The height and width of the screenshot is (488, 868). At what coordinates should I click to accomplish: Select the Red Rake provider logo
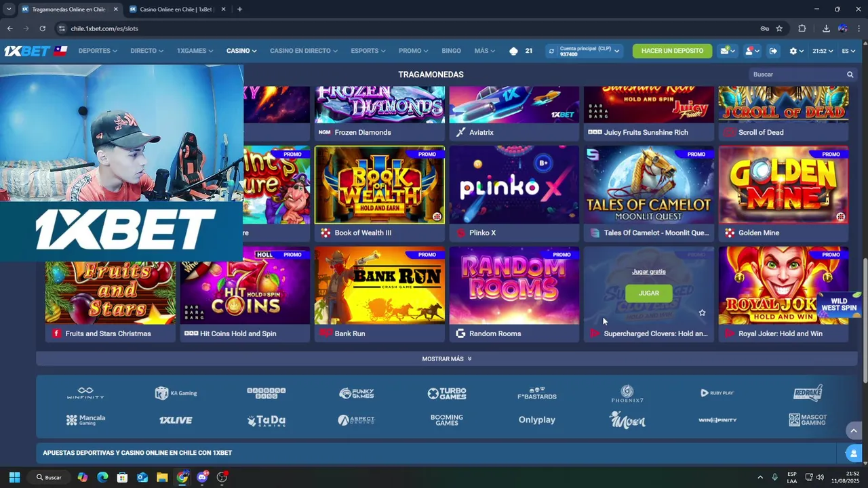(808, 393)
